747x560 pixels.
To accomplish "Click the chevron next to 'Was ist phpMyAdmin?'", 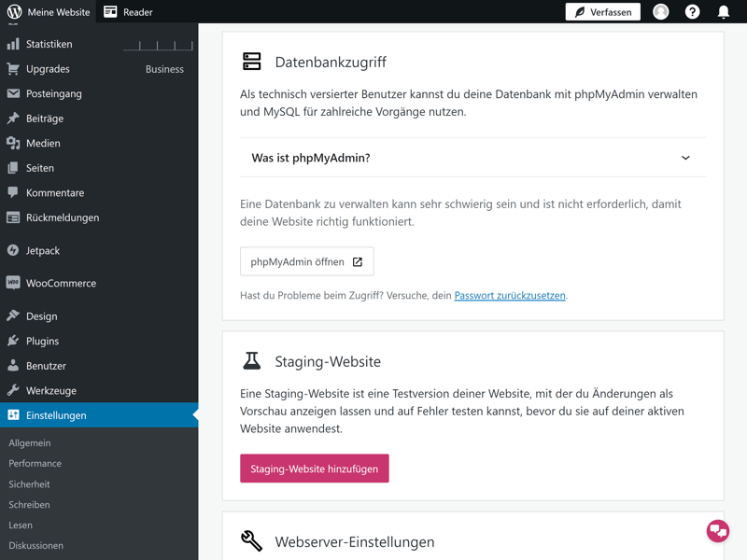I will [x=685, y=158].
